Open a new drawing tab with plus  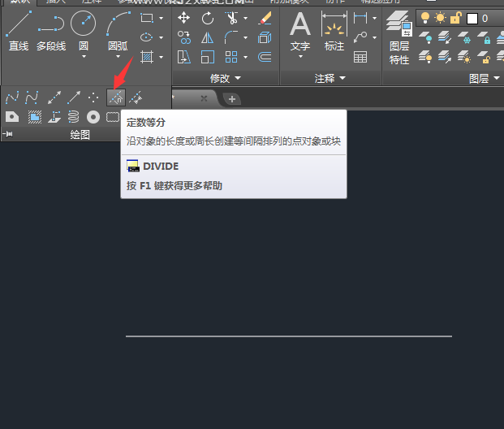tap(232, 99)
